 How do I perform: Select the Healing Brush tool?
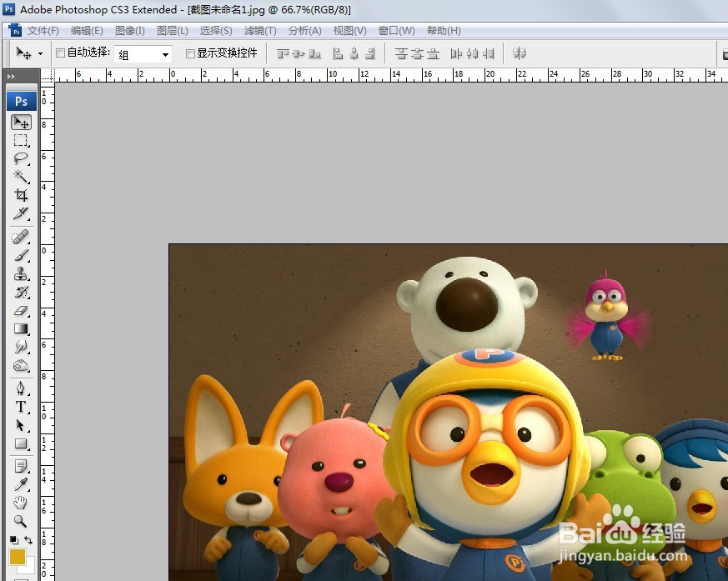(x=22, y=238)
